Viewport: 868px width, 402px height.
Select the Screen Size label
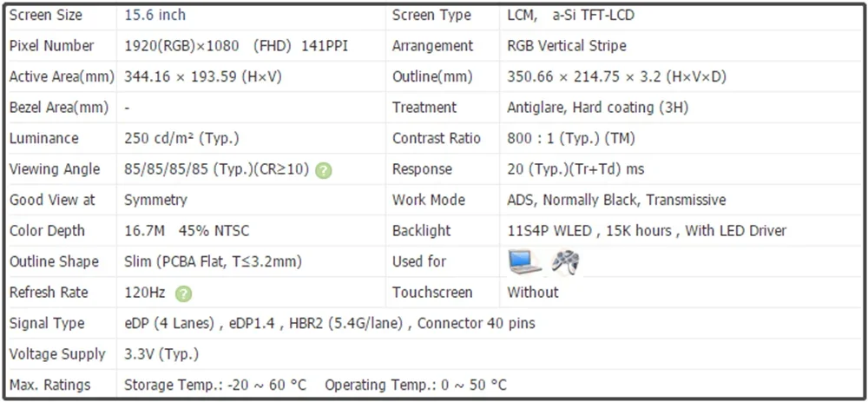point(46,15)
